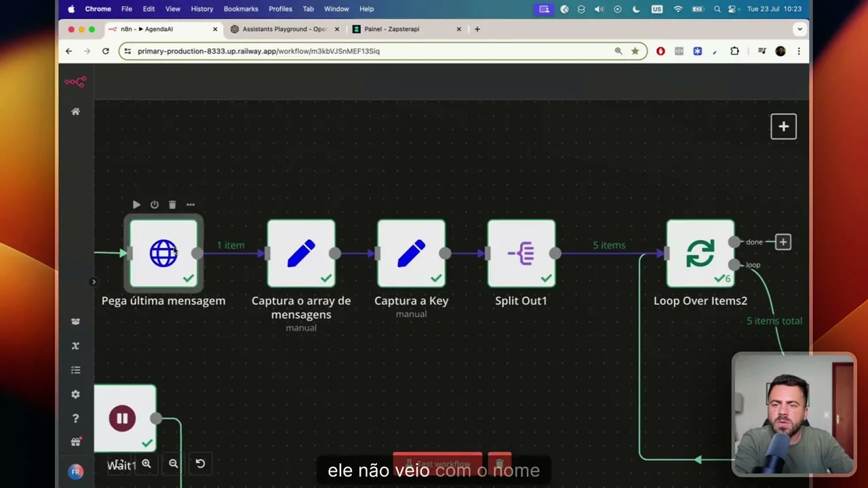The height and width of the screenshot is (488, 868).
Task: Open the Bookmarks menu
Action: [x=241, y=9]
